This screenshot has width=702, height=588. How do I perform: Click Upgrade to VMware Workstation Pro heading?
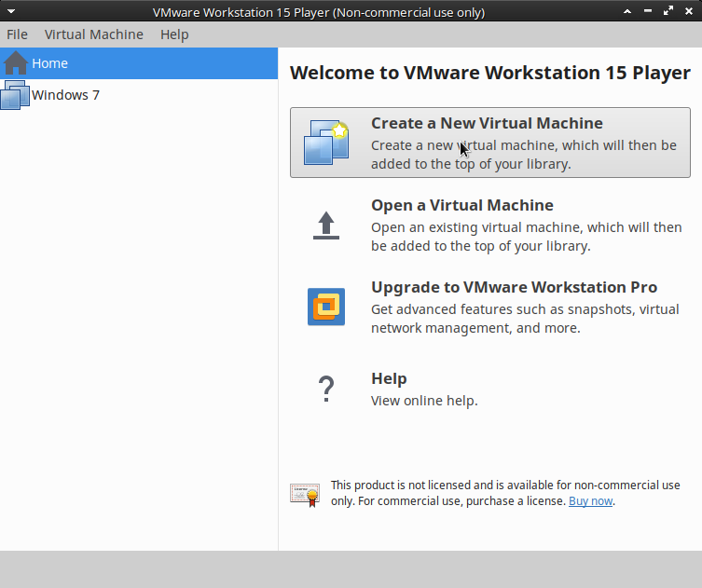click(x=514, y=287)
